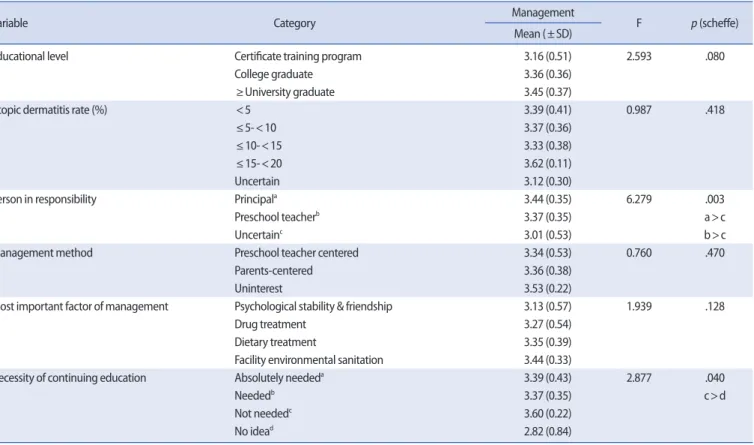Click the 'Person in responsibility' variable label
This screenshot has width=754, height=445.
coord(48,199)
